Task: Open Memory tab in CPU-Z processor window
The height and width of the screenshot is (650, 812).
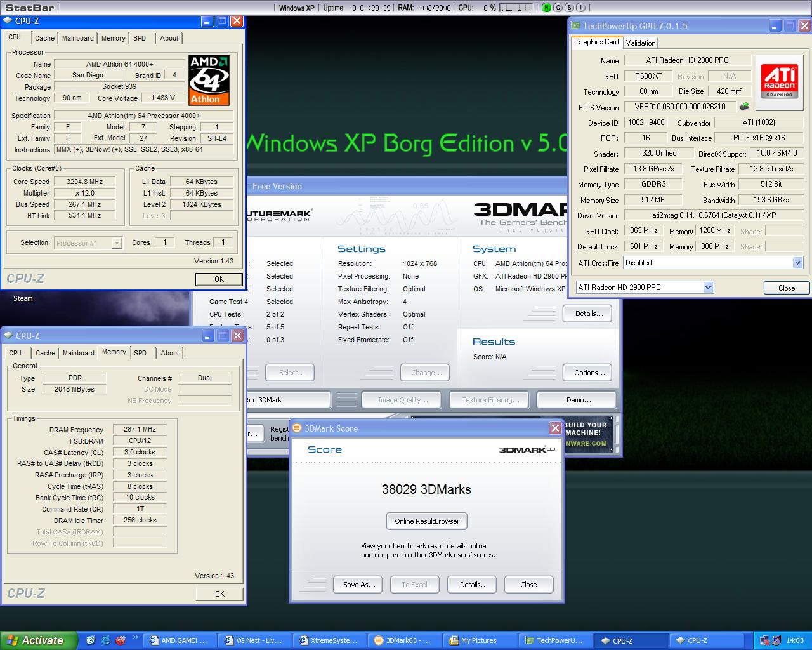Action: pos(113,38)
